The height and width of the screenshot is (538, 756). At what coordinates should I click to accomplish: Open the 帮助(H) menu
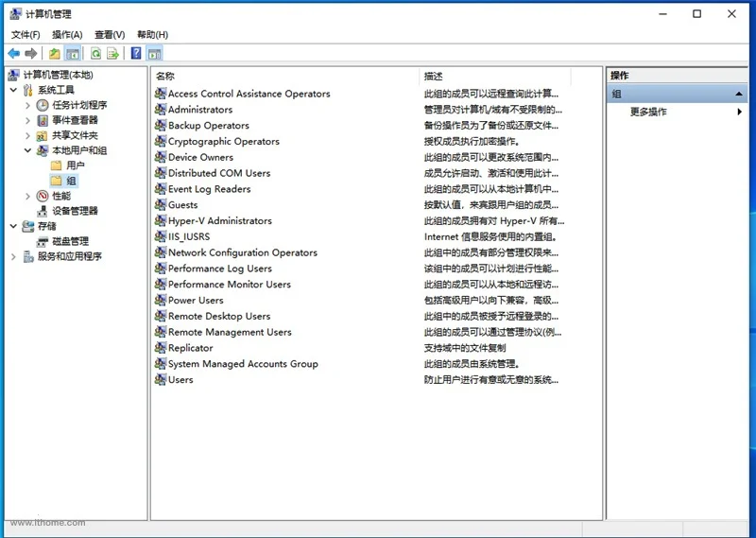click(152, 35)
